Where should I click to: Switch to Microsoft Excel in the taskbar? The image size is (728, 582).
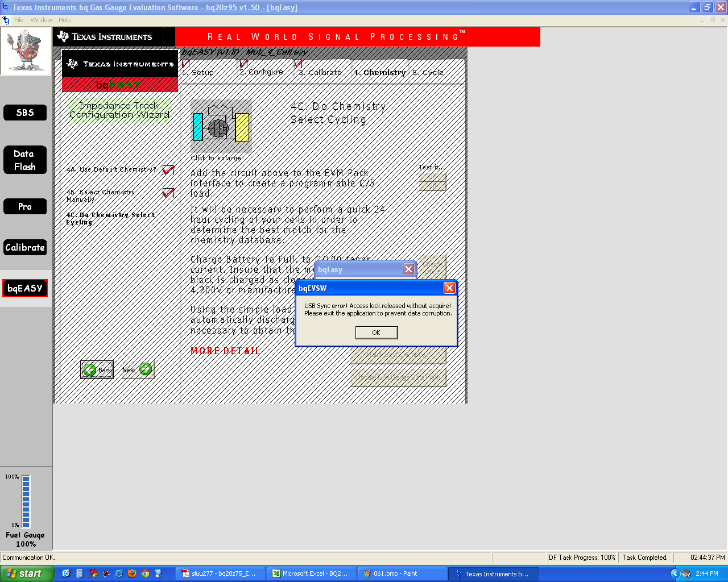[x=311, y=573]
